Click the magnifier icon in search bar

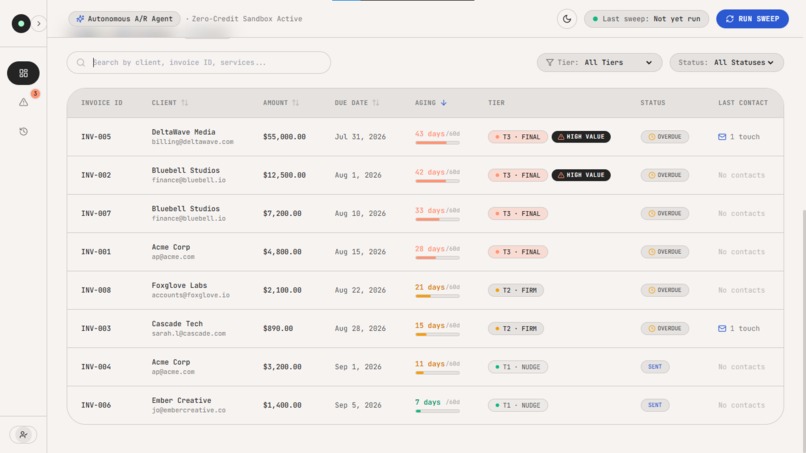pos(81,63)
